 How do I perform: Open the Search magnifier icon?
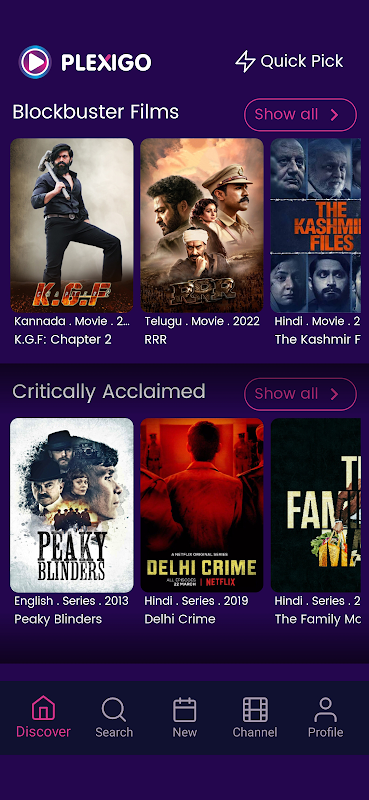pyautogui.click(x=114, y=709)
